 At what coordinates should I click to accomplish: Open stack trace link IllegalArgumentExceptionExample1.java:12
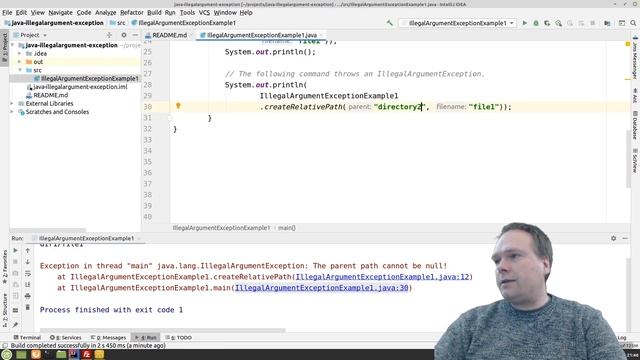click(382, 277)
